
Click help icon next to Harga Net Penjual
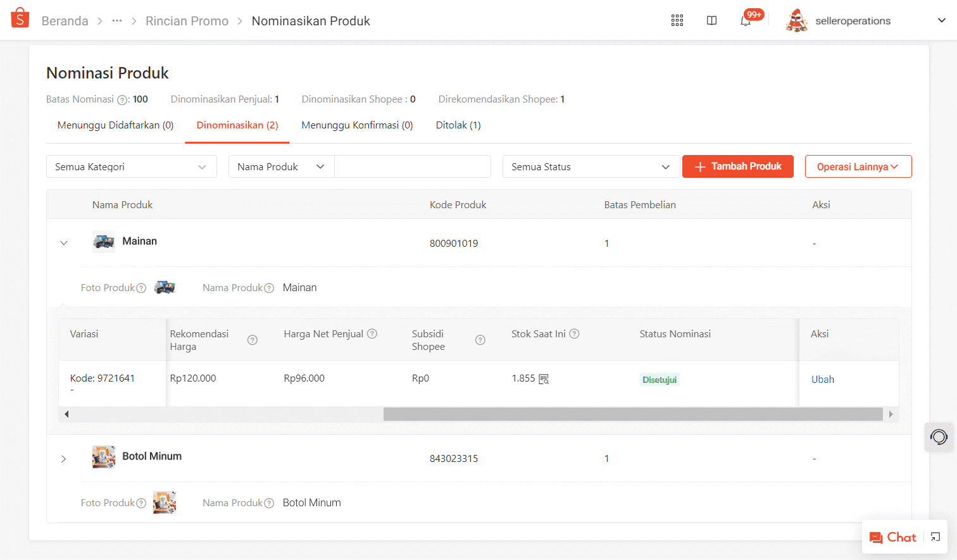click(372, 334)
